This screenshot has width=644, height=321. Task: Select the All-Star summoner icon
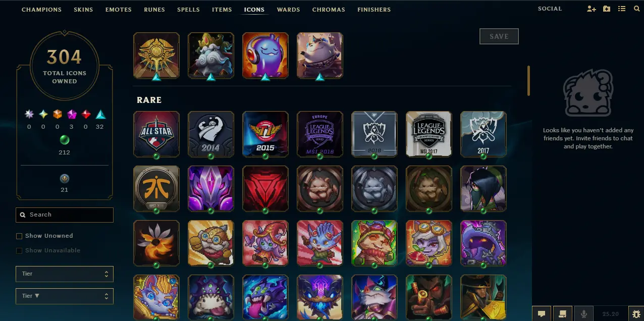pos(156,134)
